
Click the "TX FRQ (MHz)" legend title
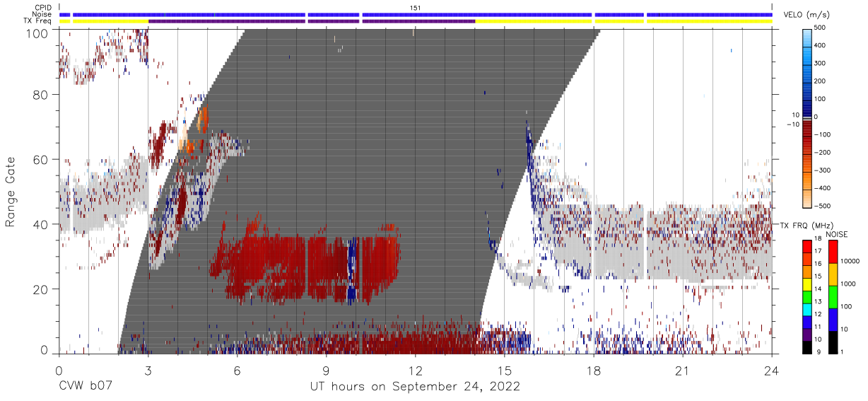pos(808,226)
